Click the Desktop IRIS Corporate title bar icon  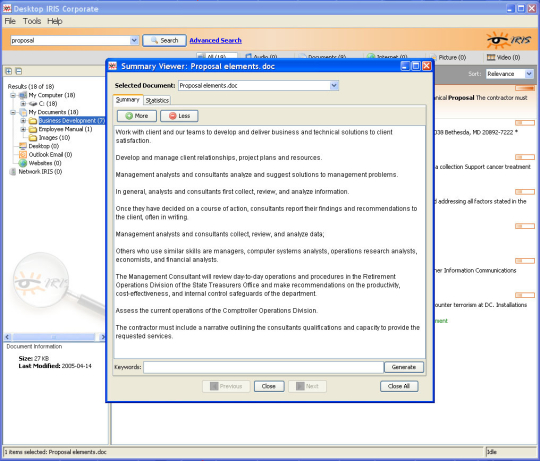7,8
